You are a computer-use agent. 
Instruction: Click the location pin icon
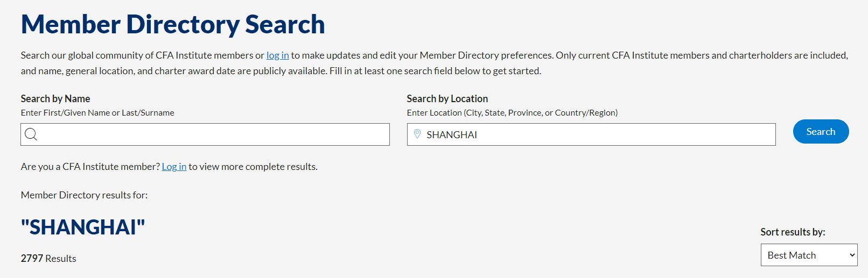pos(417,134)
